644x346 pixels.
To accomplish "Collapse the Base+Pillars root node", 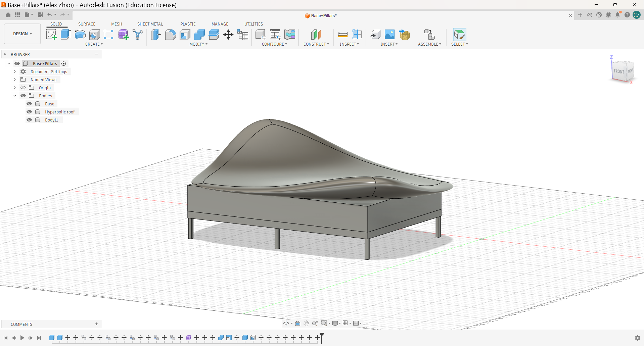I will point(9,63).
